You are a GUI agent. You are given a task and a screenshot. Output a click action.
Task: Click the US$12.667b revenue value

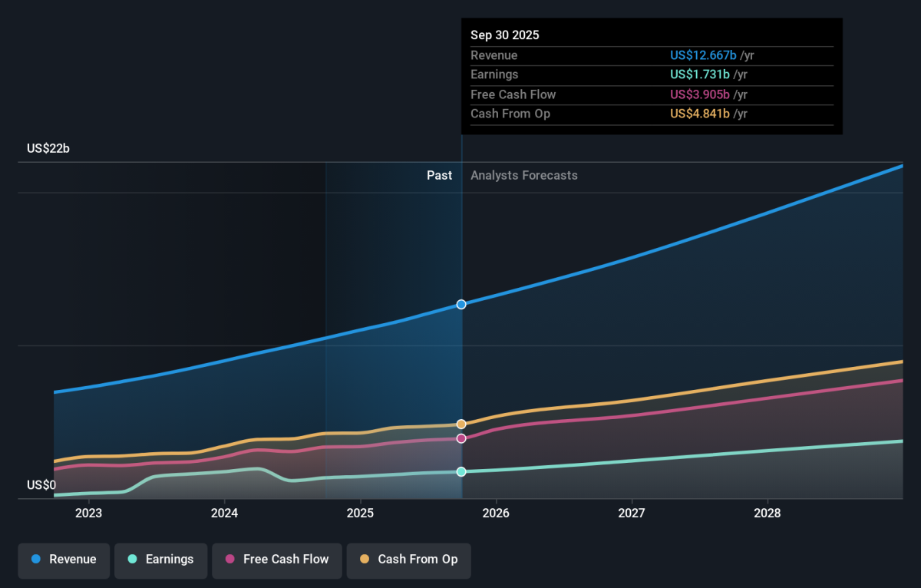tap(703, 55)
